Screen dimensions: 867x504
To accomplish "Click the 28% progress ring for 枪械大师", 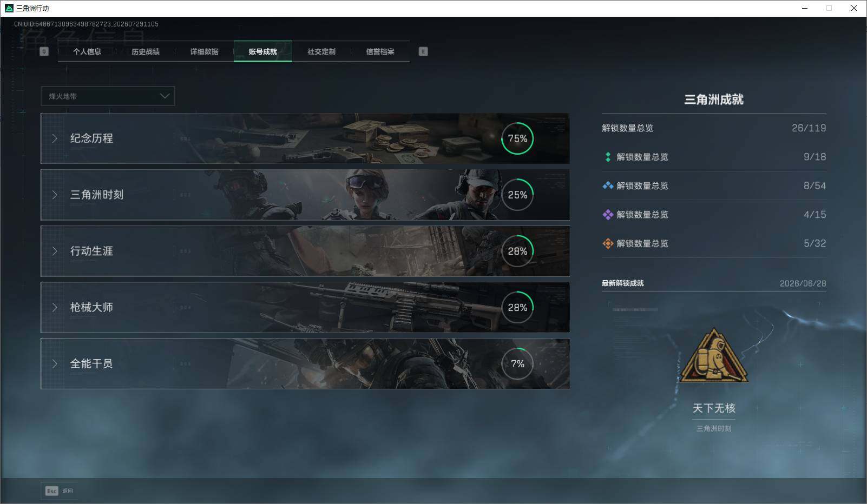I will pos(517,307).
